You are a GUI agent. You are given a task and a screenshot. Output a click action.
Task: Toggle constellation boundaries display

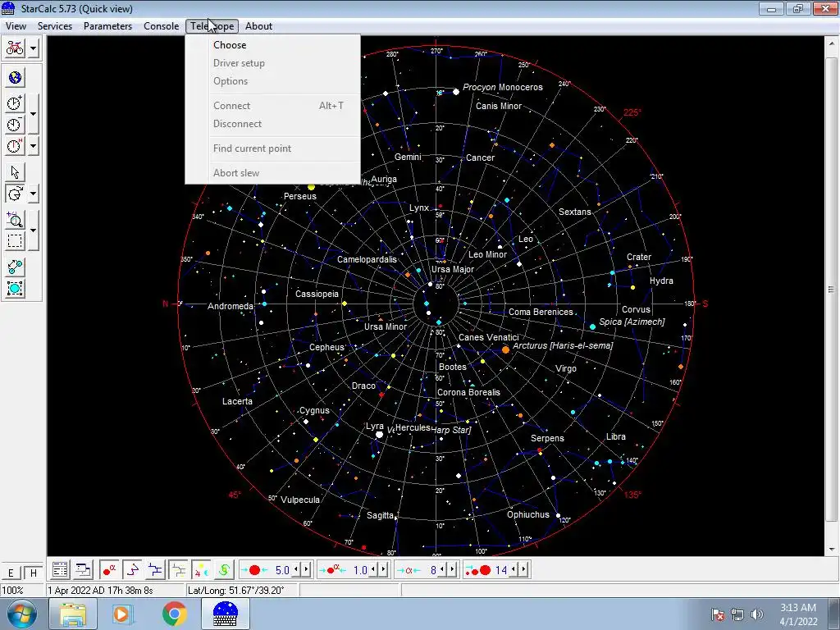[155, 570]
